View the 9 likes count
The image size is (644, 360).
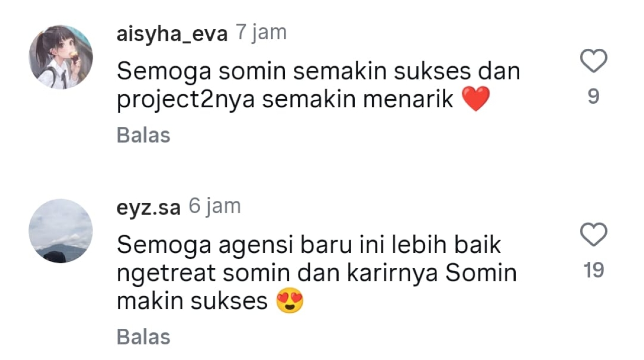(x=594, y=96)
